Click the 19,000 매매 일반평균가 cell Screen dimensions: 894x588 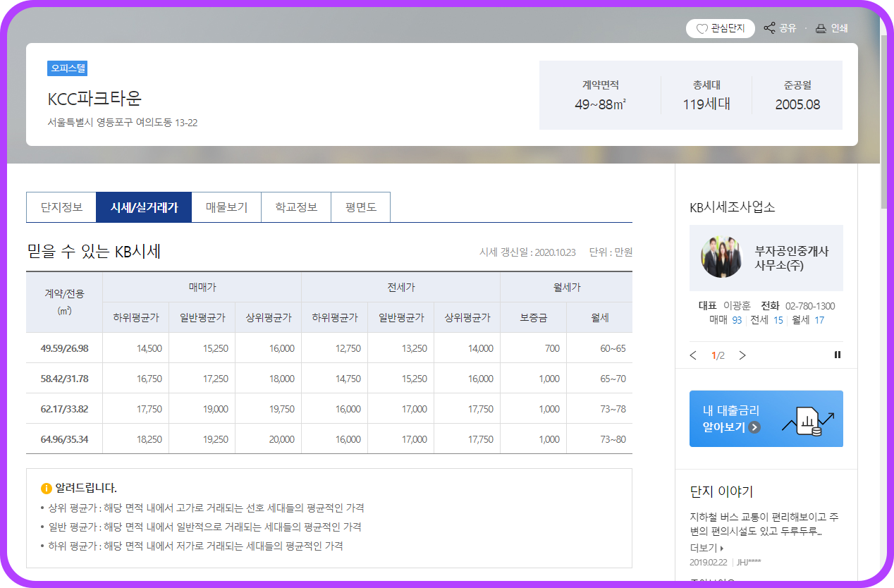pos(202,409)
